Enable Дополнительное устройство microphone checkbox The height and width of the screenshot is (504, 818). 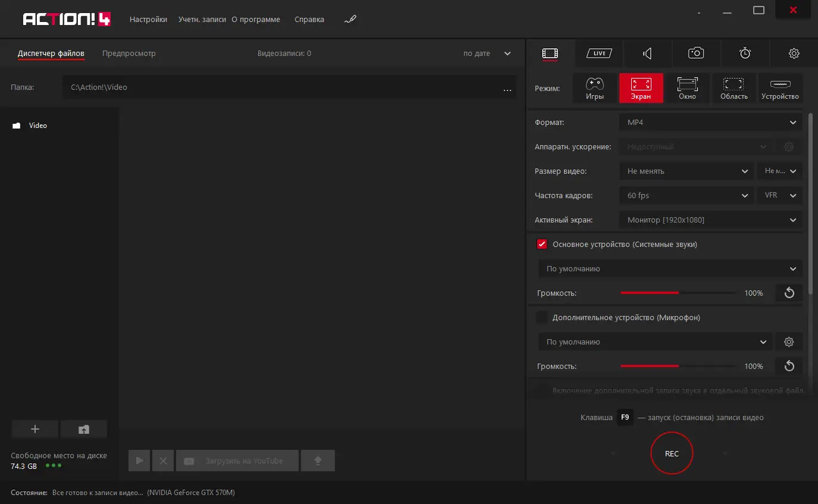pyautogui.click(x=541, y=317)
